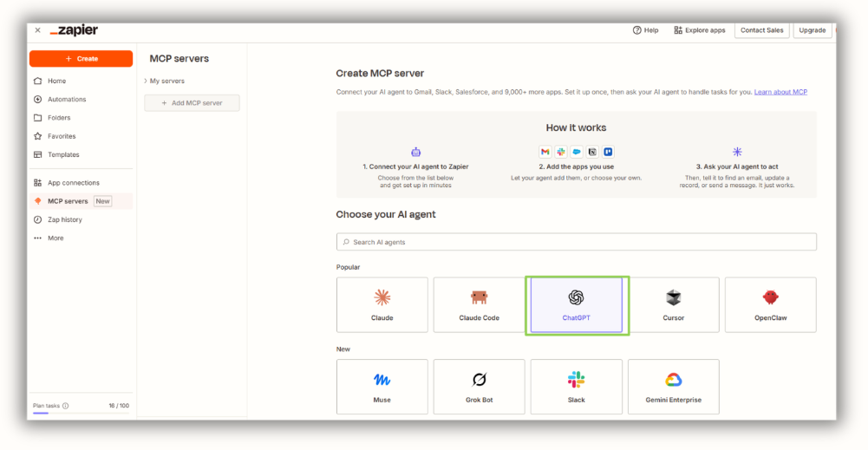Click the '16 / 100' plan tasks count
Viewport: 868px width, 450px height.
[x=119, y=406]
